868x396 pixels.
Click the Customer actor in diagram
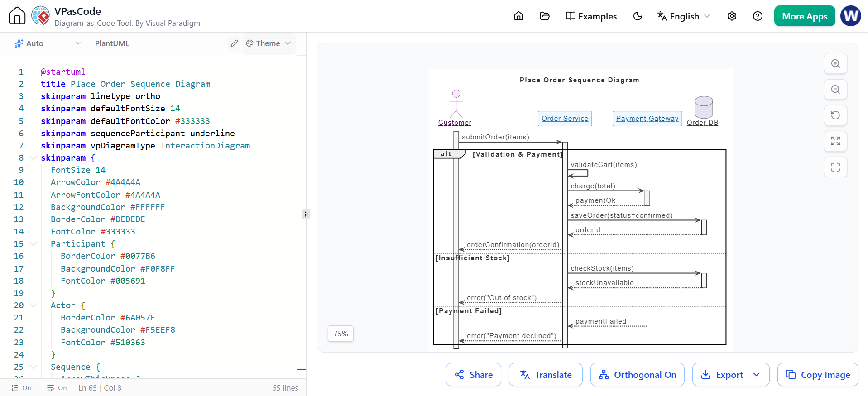(455, 109)
